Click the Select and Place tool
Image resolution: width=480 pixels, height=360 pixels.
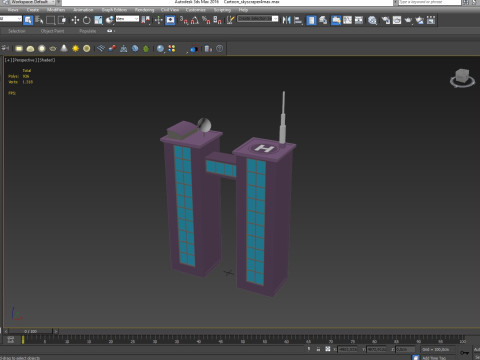click(x=110, y=20)
